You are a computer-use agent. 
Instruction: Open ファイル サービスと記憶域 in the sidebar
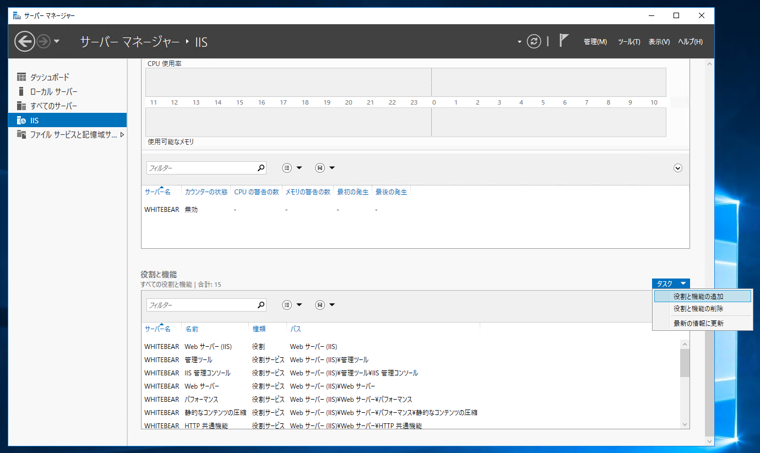click(67, 135)
